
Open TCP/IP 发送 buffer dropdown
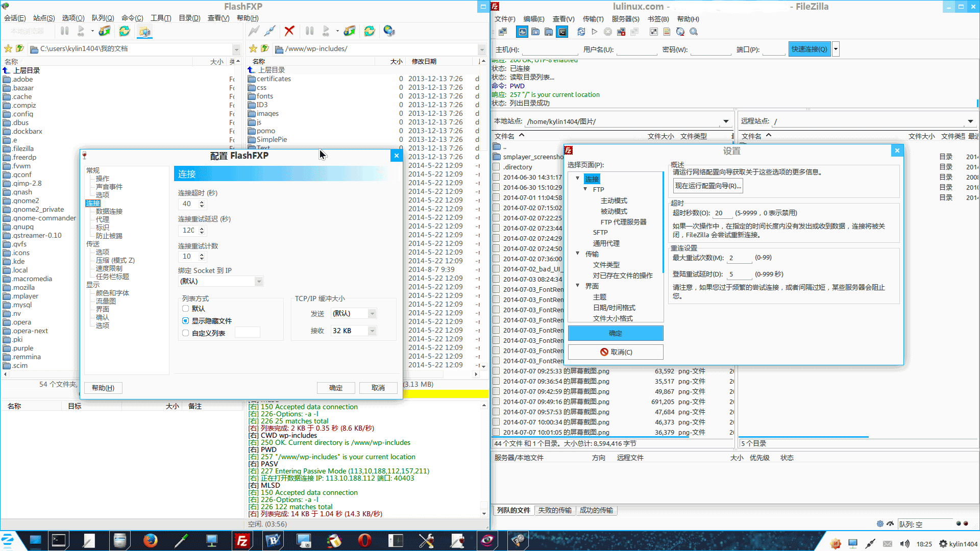(372, 313)
